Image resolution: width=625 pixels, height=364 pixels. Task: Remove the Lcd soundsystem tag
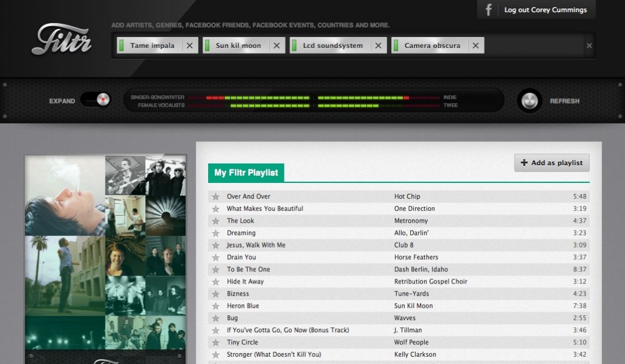[378, 45]
